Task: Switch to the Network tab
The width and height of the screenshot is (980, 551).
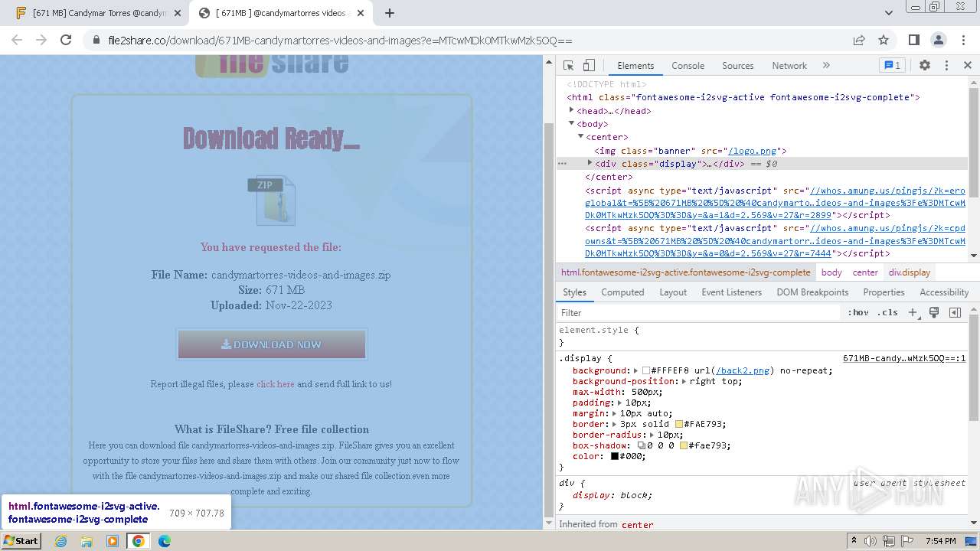Action: coord(789,66)
